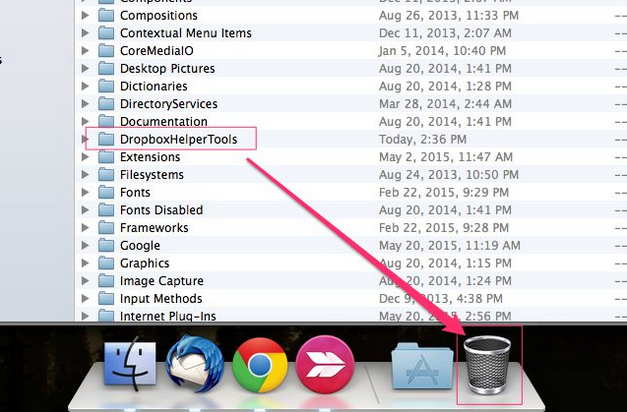Select the Fonts Disabled folder
This screenshot has width=627, height=412.
pyautogui.click(x=160, y=210)
